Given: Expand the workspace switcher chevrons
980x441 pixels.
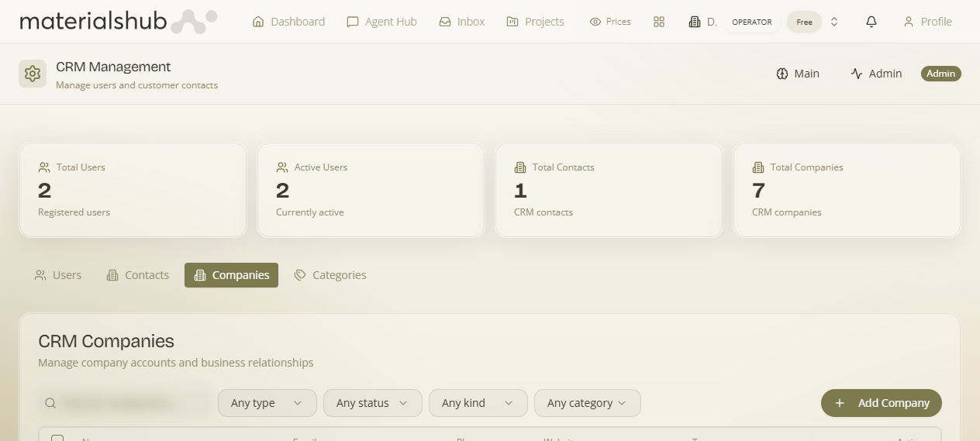Looking at the screenshot, I should pos(834,22).
